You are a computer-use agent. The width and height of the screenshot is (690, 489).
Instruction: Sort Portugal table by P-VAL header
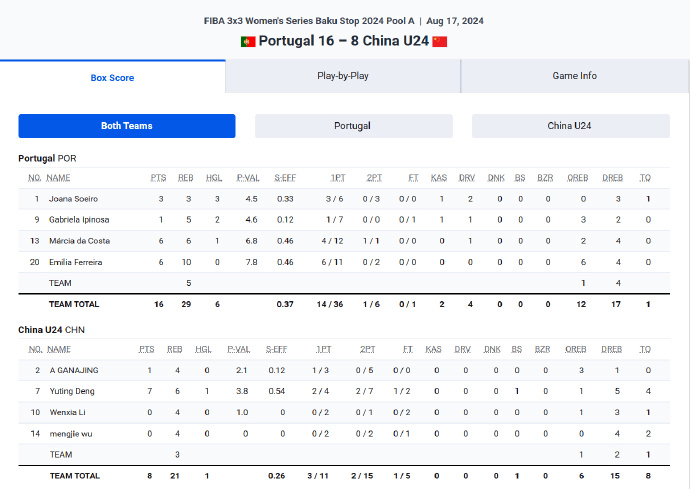(x=248, y=177)
